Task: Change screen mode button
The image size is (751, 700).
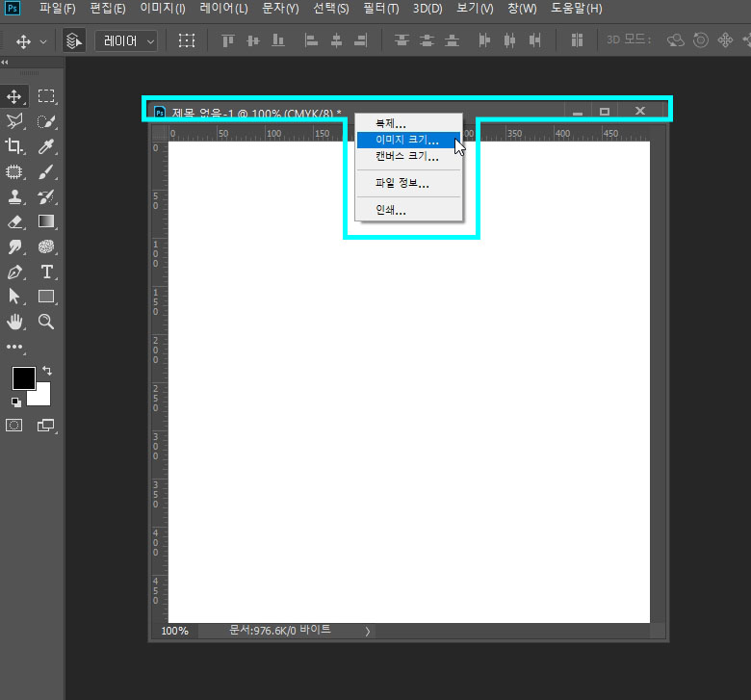Action: pyautogui.click(x=46, y=425)
